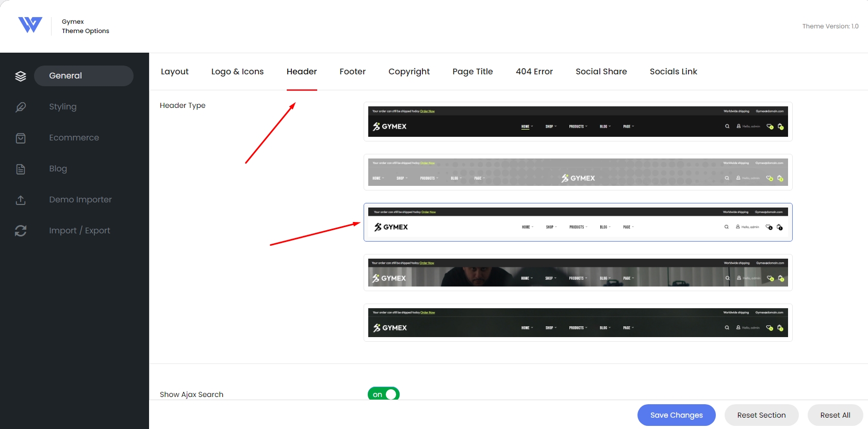Click the Reset All button
Image resolution: width=868 pixels, height=429 pixels.
836,415
